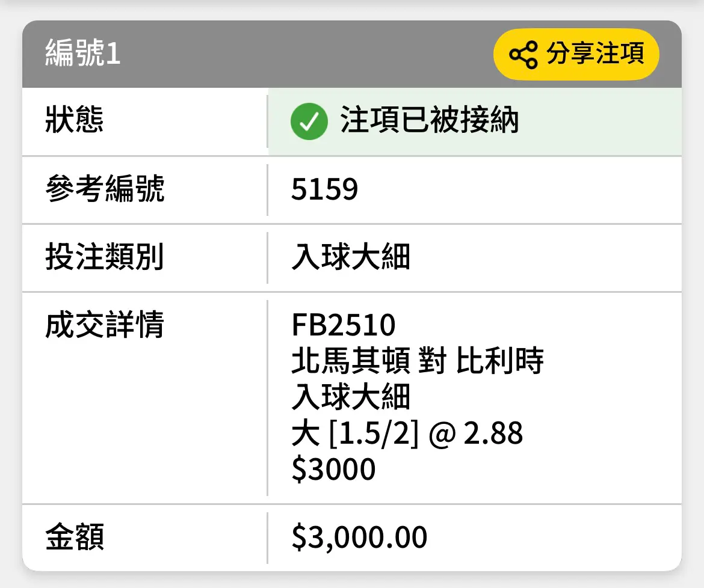
Task: Click the green status cell background
Action: coord(475,121)
